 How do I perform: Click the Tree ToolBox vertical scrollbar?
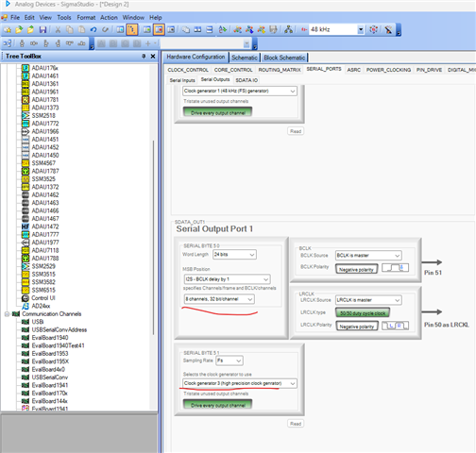(153, 238)
